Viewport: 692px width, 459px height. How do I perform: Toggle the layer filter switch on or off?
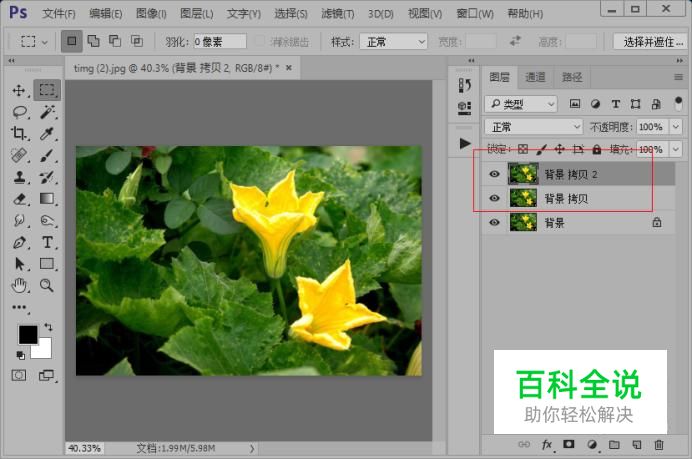(x=679, y=104)
